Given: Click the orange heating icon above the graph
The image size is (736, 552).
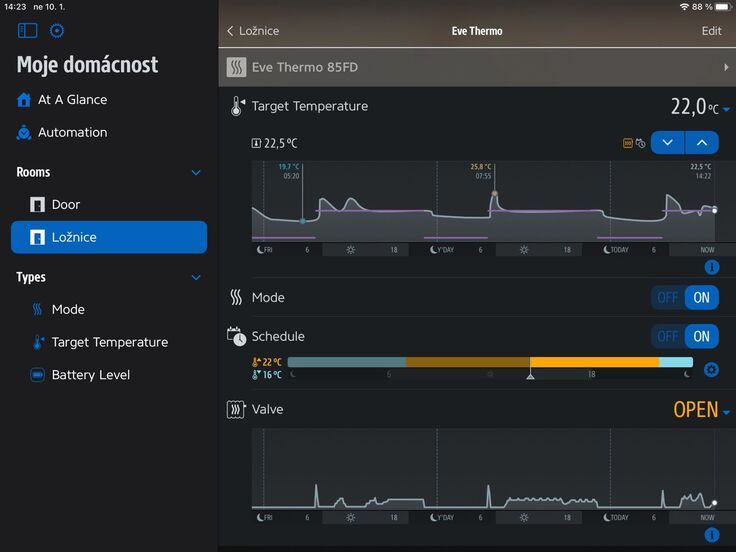Looking at the screenshot, I should click(x=627, y=143).
